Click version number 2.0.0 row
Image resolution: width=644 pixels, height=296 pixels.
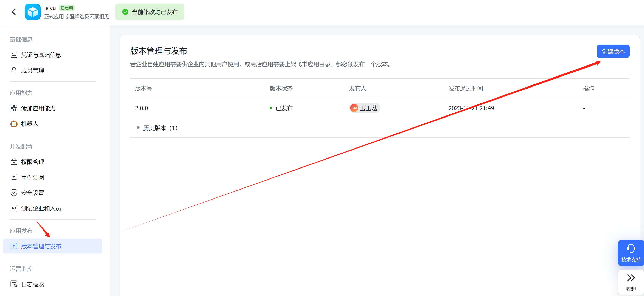[141, 108]
